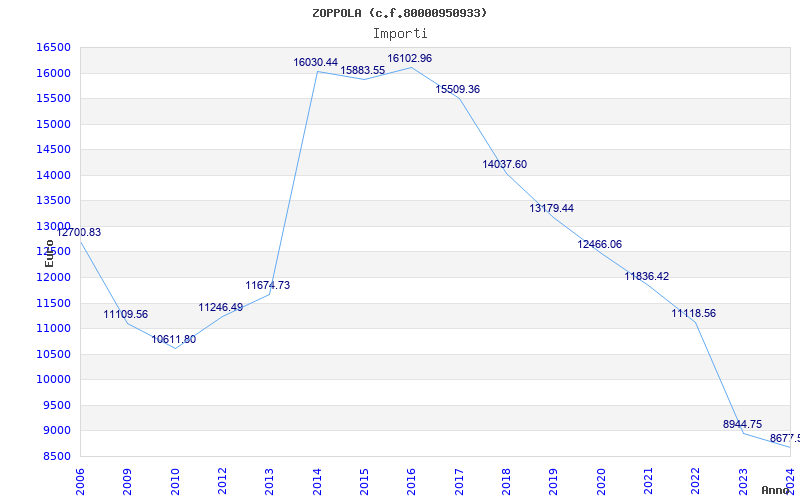Click the x-axis year 2009
Viewport: 800px width, 500px height.
128,482
